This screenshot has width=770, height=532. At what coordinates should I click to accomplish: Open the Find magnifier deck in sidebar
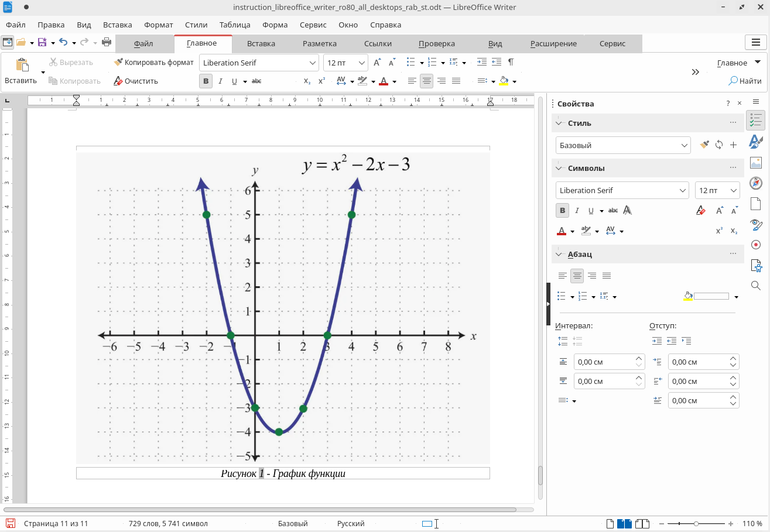coord(756,285)
